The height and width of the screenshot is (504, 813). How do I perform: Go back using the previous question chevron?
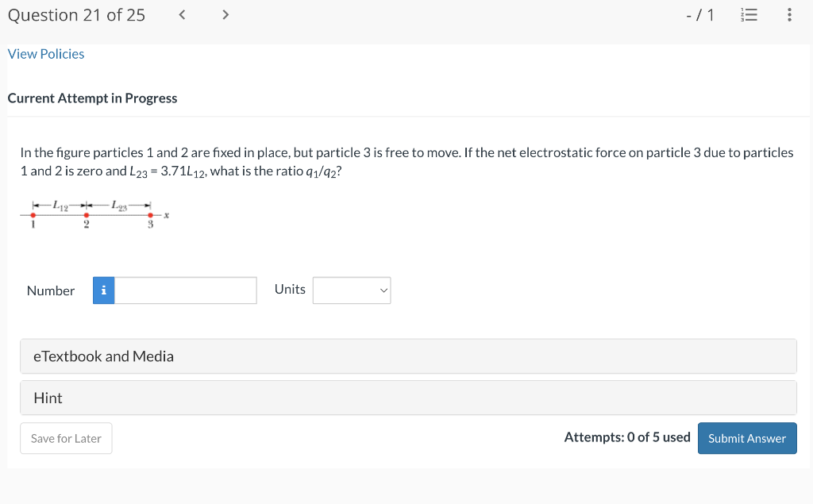(181, 14)
